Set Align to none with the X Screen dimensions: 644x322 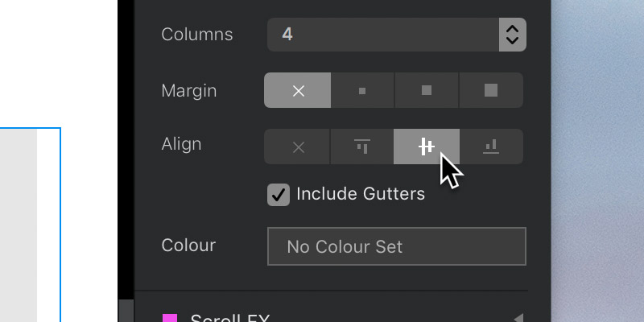[x=297, y=147]
